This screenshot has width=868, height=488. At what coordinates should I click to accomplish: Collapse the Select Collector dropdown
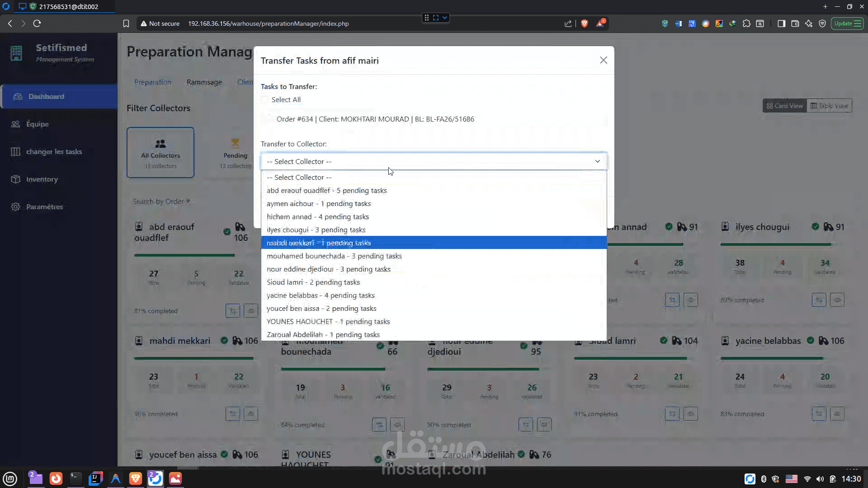coord(597,161)
